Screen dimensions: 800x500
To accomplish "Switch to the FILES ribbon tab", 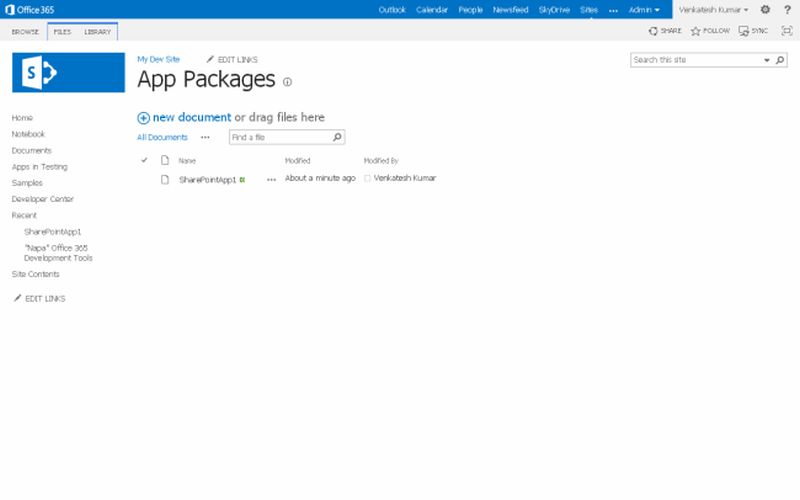I will tap(62, 32).
